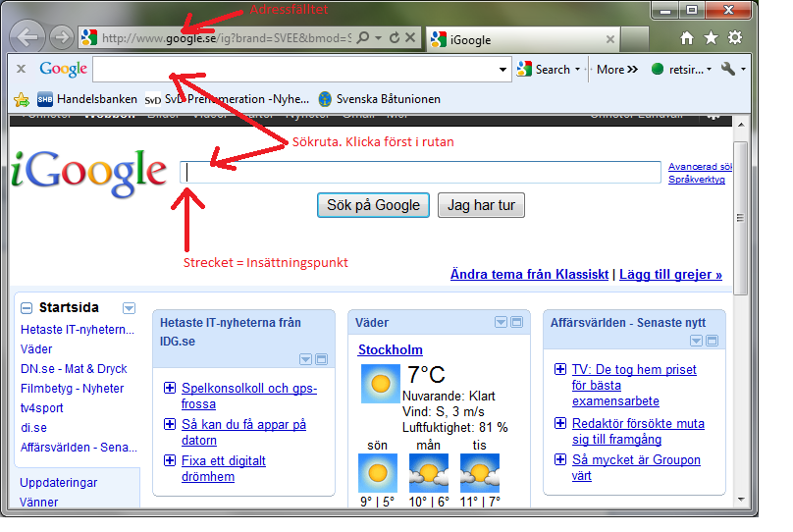Image resolution: width=793 pixels, height=532 pixels.
Task: Maximize the Affärsvärlden gadget
Action: (713, 341)
